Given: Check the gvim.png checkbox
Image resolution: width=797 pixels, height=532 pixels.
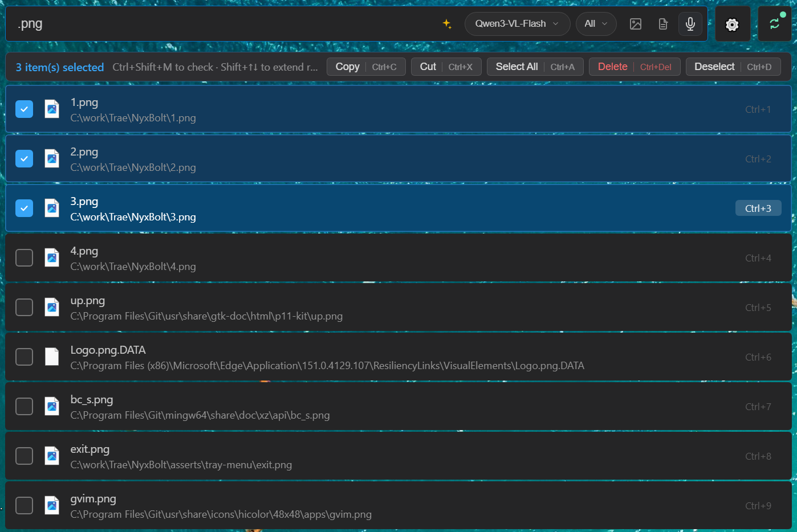Looking at the screenshot, I should (x=24, y=505).
